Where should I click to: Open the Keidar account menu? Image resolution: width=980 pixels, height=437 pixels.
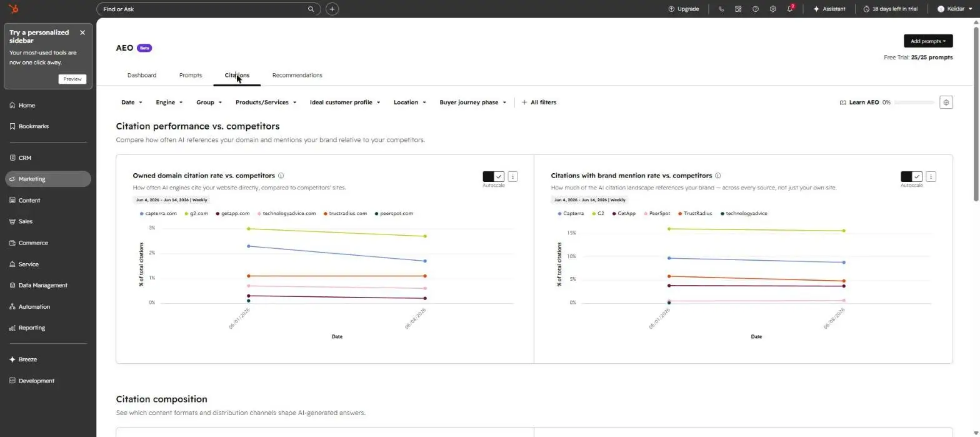click(x=955, y=9)
